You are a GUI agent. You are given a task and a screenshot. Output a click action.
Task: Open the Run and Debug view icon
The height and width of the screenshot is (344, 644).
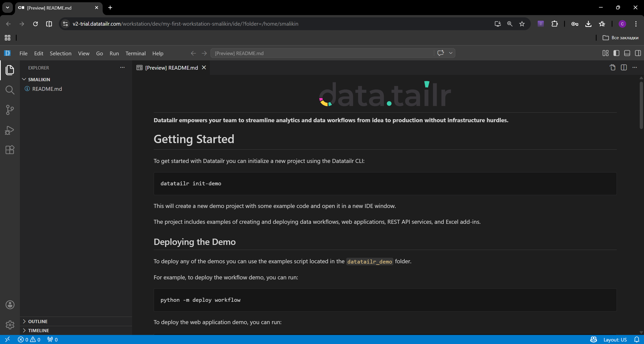10,130
